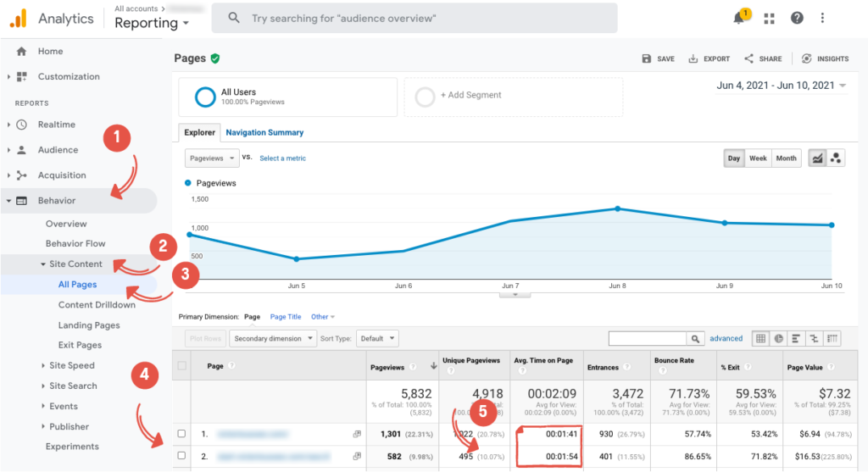Screen dimensions: 868x472
Task: Select the Week granularity button
Action: coord(758,158)
